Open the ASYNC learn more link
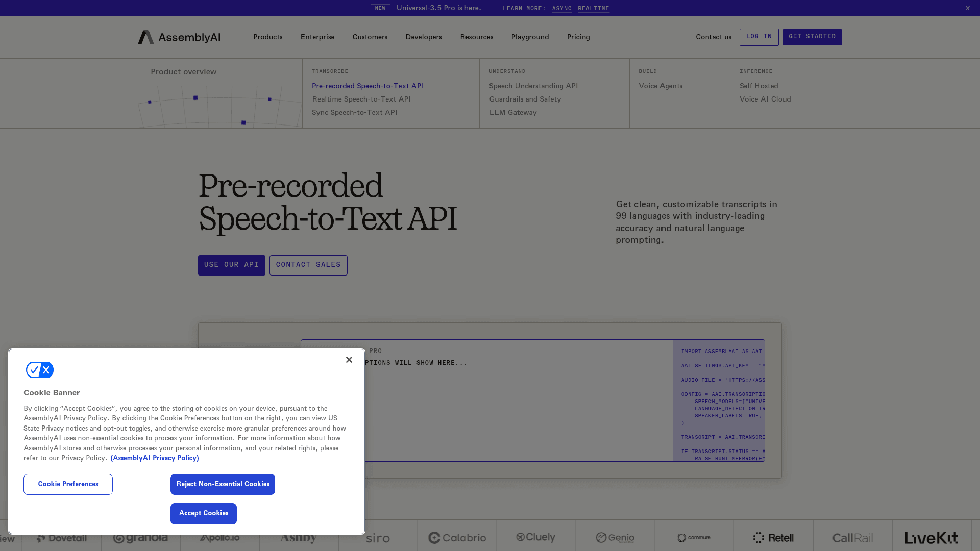This screenshot has width=980, height=551. 562,9
